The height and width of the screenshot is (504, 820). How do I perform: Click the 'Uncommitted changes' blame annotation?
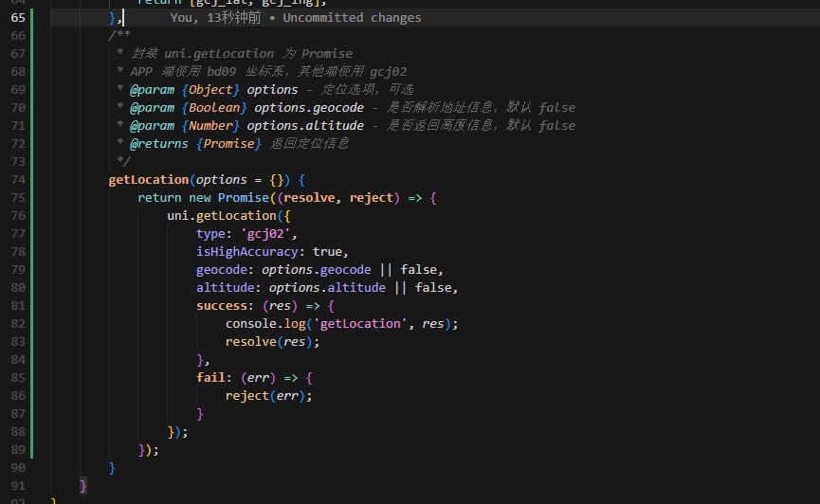[x=352, y=17]
